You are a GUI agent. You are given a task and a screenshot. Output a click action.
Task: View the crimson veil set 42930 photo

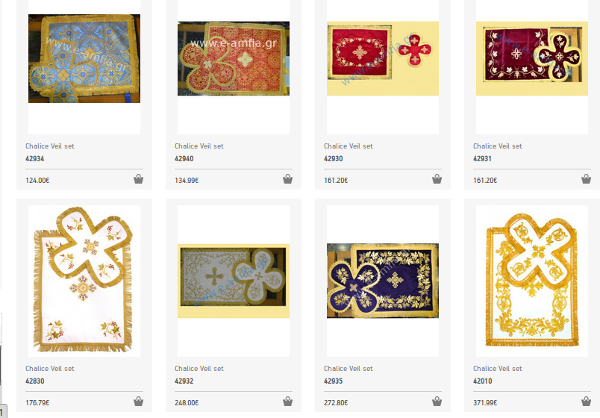(x=383, y=59)
